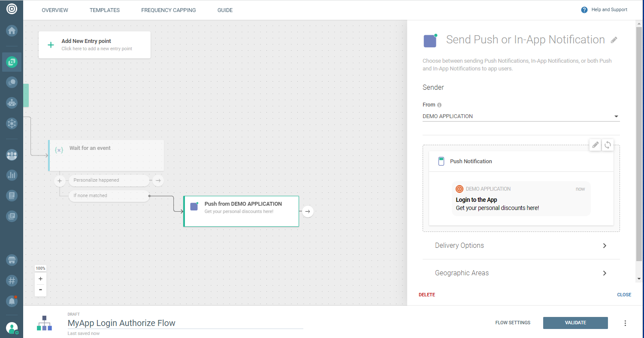Open the From sender dropdown

click(x=521, y=116)
